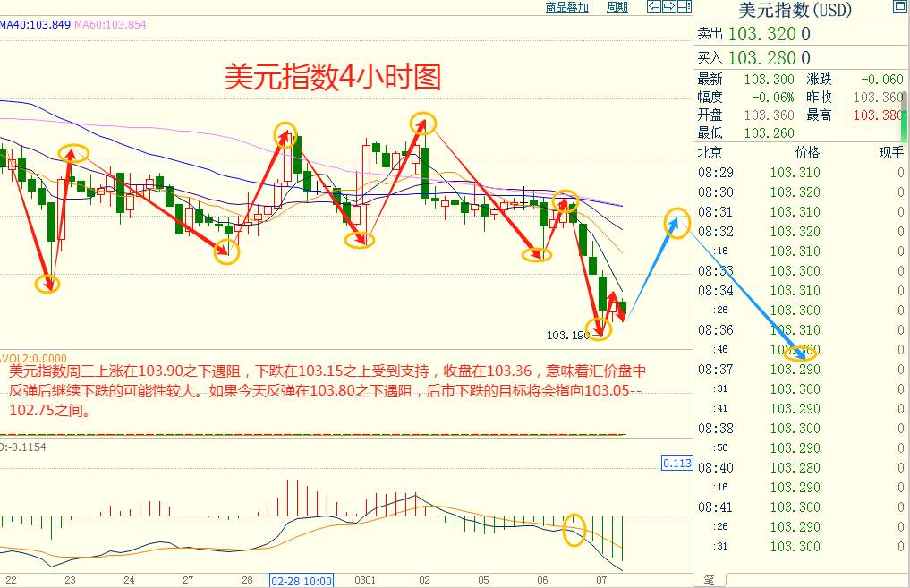Click the 北京 time column header
Viewport: 910px width, 588px height.
(x=710, y=153)
